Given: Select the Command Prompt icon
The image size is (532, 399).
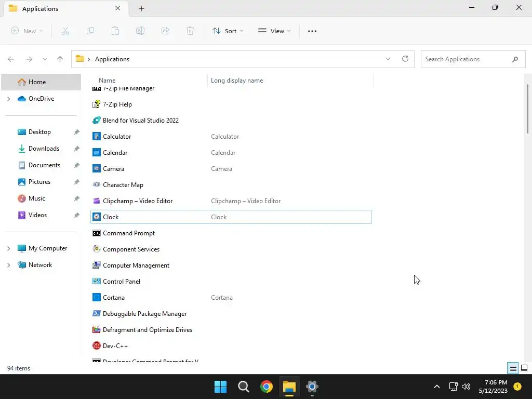Looking at the screenshot, I should 96,233.
